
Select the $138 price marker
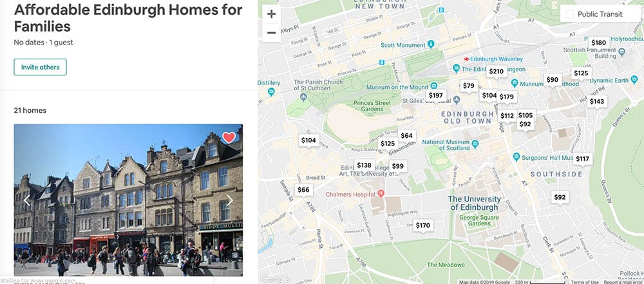[364, 166]
